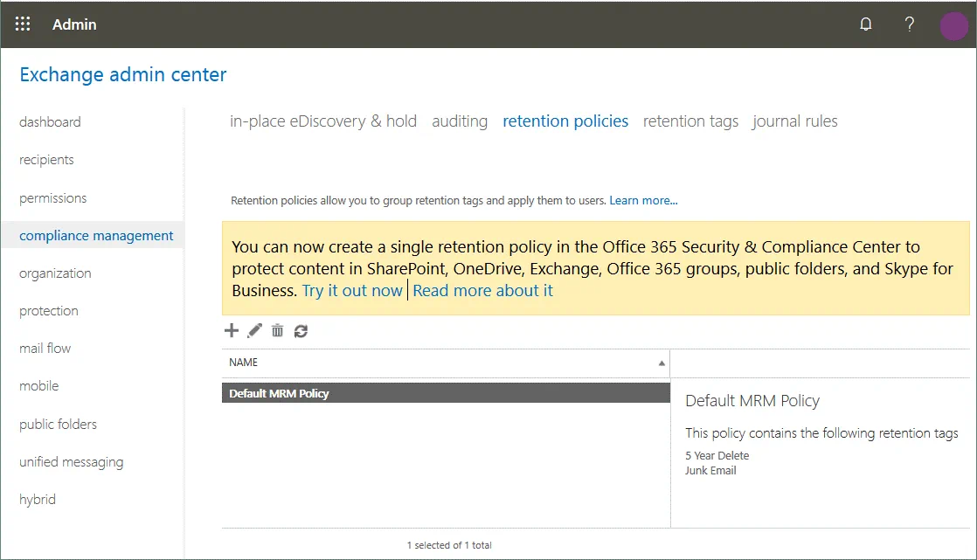Select the Default MRM Policy row
977x560 pixels.
click(445, 393)
